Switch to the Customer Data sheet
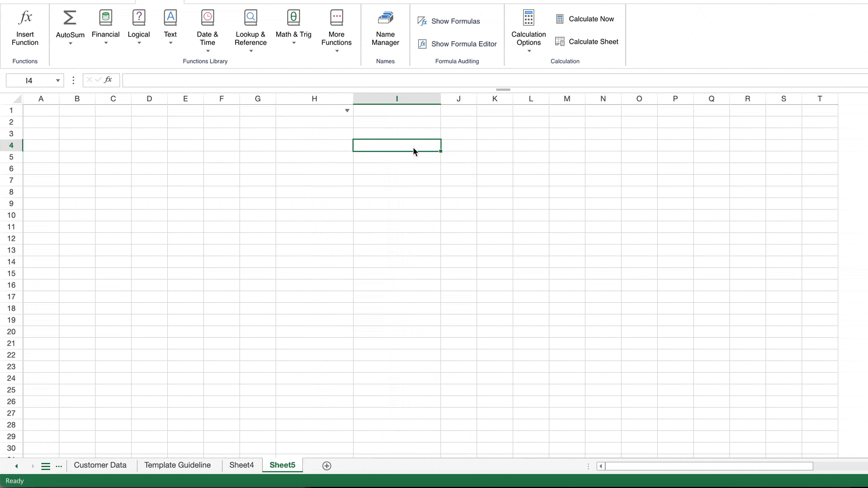The width and height of the screenshot is (868, 488). click(100, 465)
